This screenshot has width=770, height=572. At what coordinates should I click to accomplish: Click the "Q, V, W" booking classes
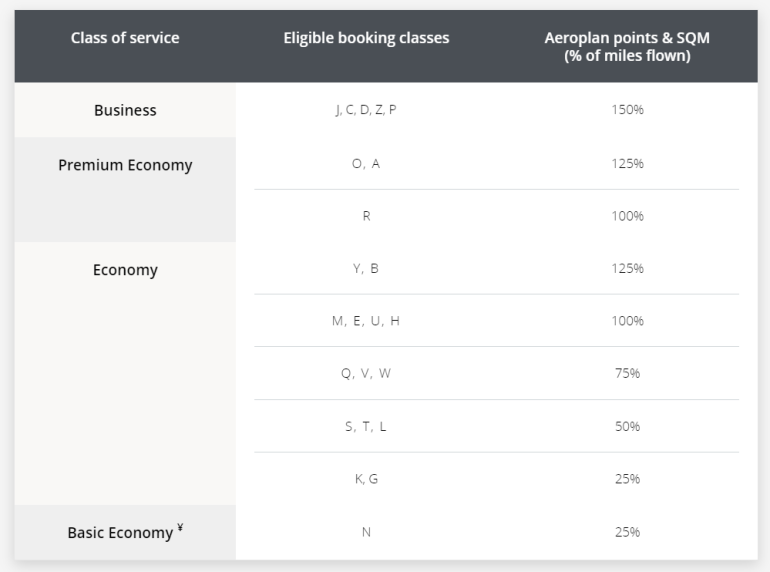pyautogui.click(x=366, y=373)
